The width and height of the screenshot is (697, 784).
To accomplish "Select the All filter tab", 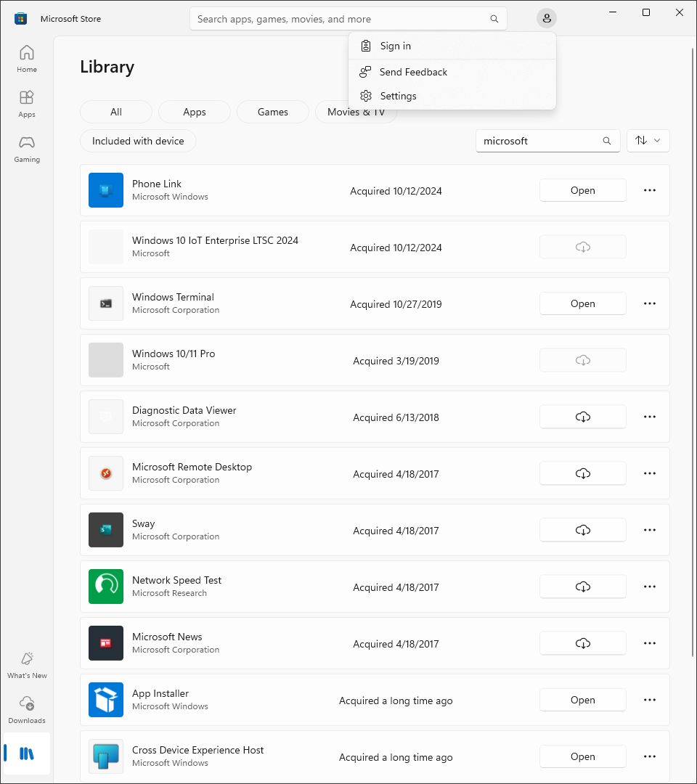I will coord(116,112).
